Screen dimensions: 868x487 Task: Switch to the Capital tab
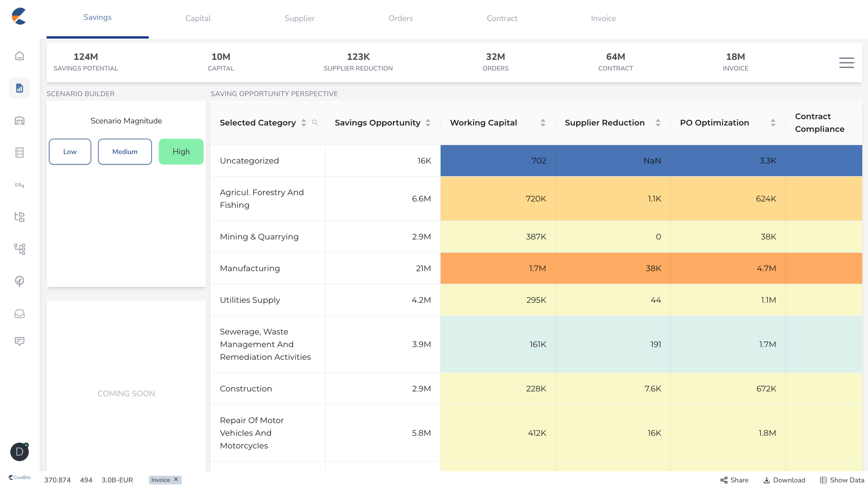198,18
